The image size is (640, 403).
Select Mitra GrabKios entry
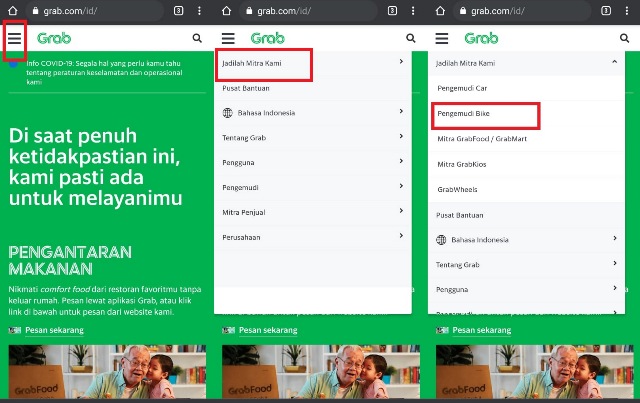[462, 164]
